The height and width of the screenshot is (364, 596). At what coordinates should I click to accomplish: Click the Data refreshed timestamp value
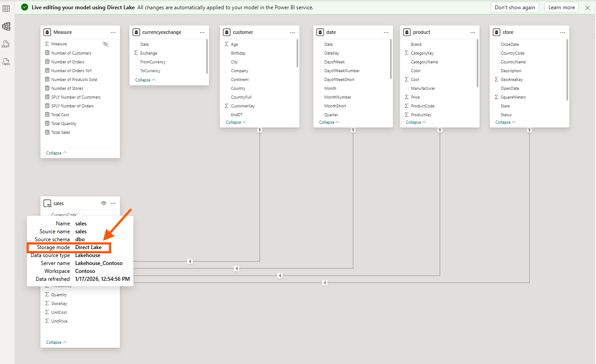pos(103,279)
